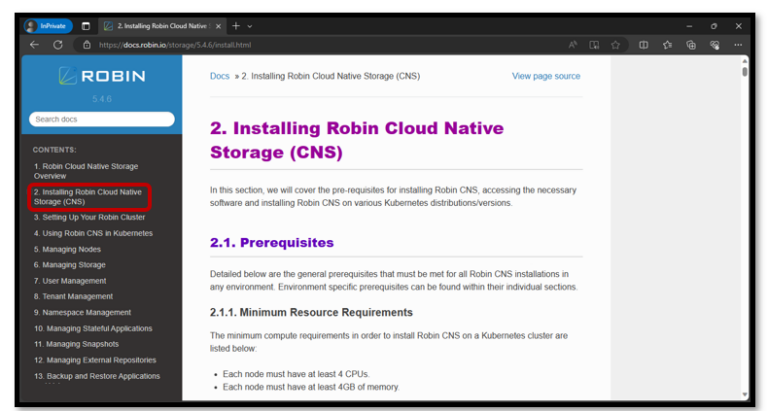The height and width of the screenshot is (411, 768).
Task: Open the Favorites list icon
Action: point(667,45)
